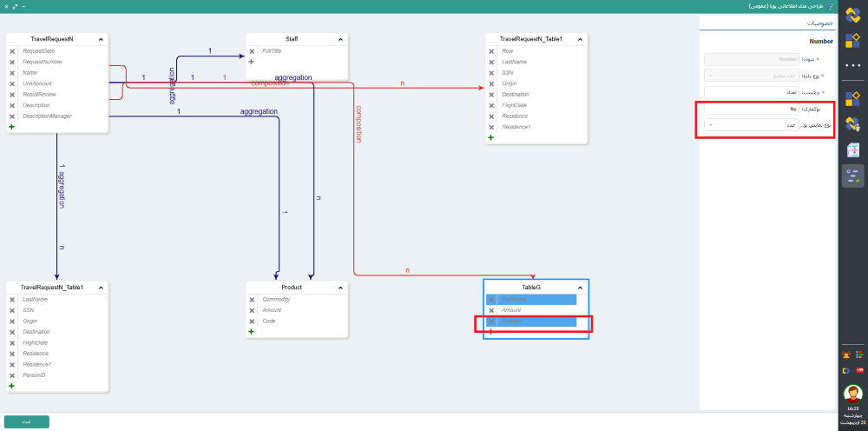Viewport: 868px width, 431px height.
Task: Open the red +99 messages badge icon
Action: [x=859, y=370]
